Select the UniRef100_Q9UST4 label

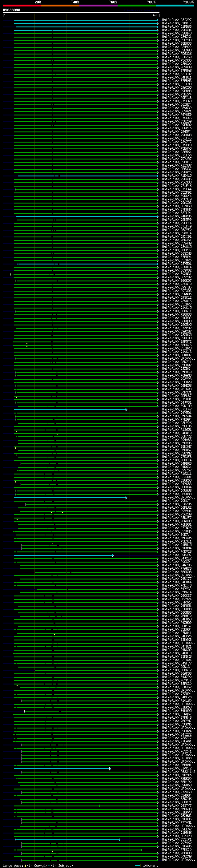tap(176, 501)
